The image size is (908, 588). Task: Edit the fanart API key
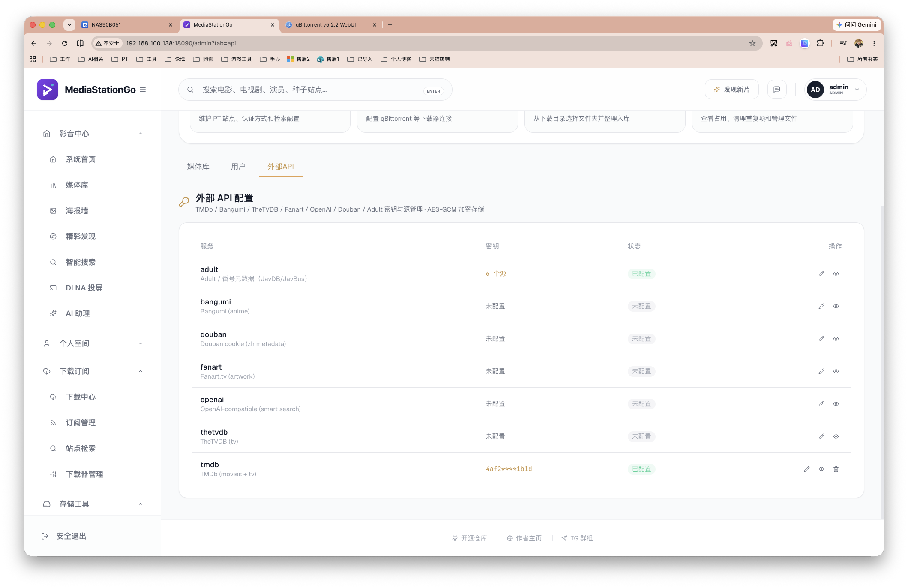[821, 371]
